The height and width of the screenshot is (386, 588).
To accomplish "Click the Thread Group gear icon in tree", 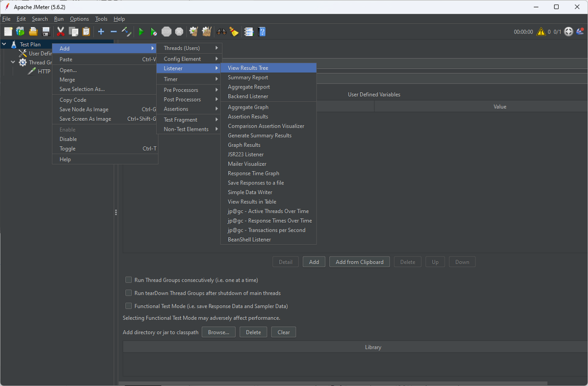I will point(23,62).
